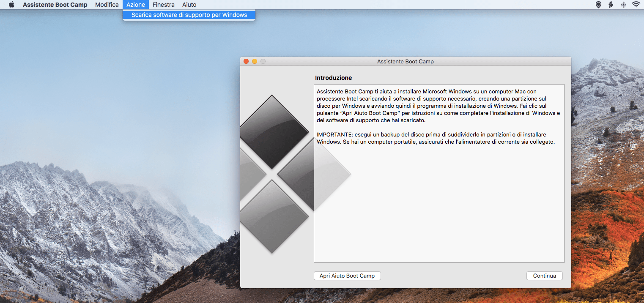The width and height of the screenshot is (644, 303).
Task: Open the shield security menu bar icon
Action: coord(598,5)
